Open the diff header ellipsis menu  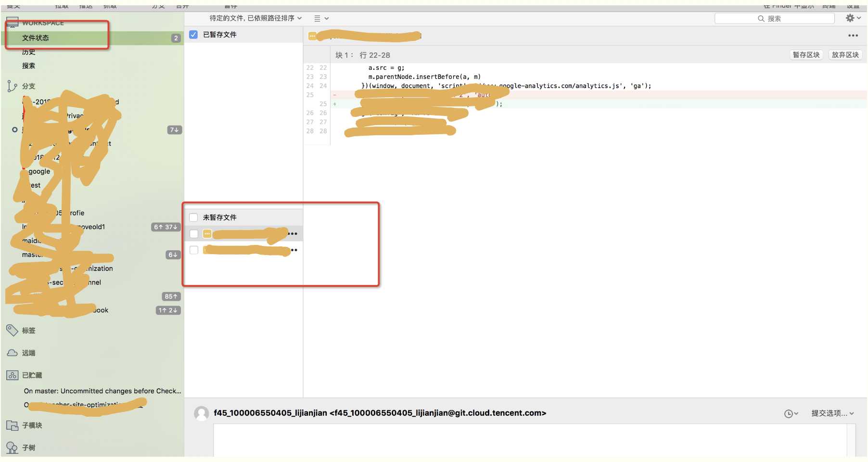[853, 36]
